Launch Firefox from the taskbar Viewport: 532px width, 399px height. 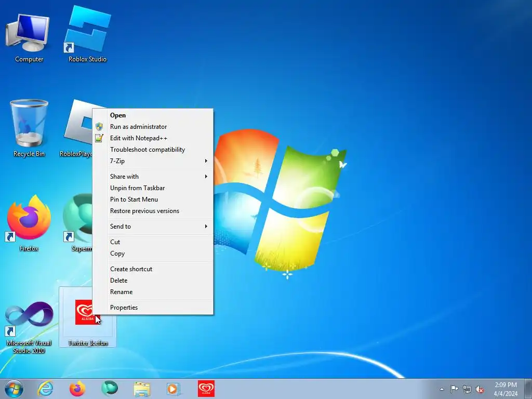tap(77, 389)
